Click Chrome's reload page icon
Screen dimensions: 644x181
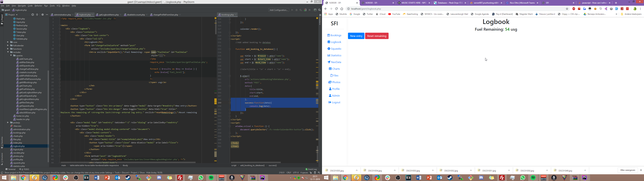[x=336, y=9]
